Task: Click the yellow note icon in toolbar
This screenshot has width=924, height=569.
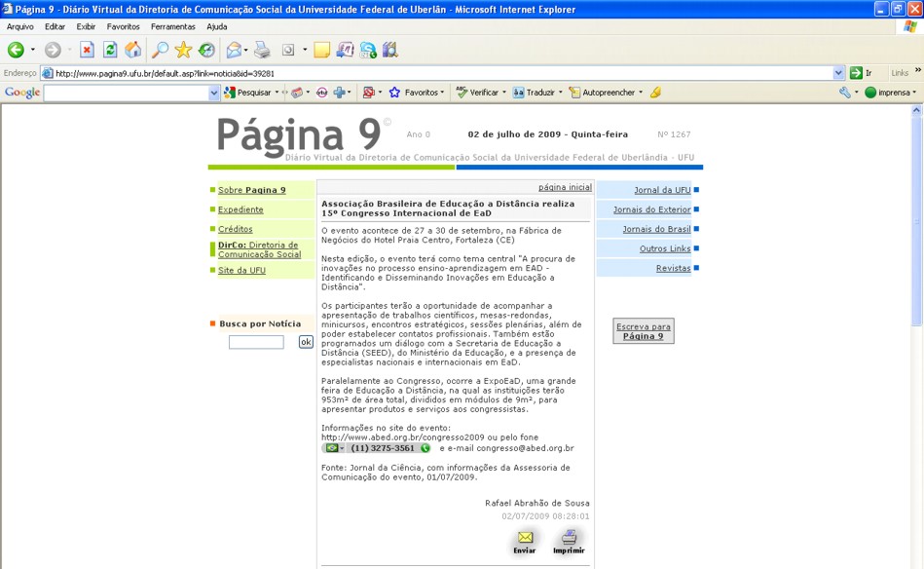Action: (x=321, y=50)
